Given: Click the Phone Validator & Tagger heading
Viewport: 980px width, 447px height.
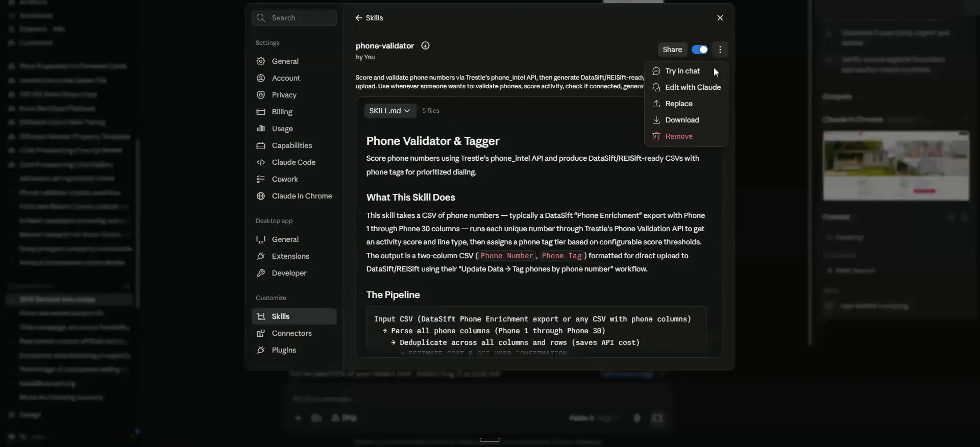Looking at the screenshot, I should click(x=433, y=141).
